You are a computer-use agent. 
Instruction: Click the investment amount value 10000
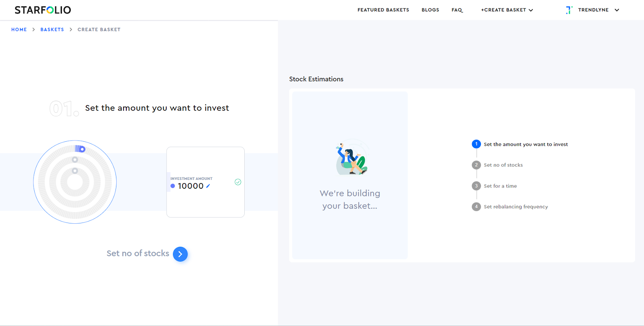pyautogui.click(x=191, y=186)
